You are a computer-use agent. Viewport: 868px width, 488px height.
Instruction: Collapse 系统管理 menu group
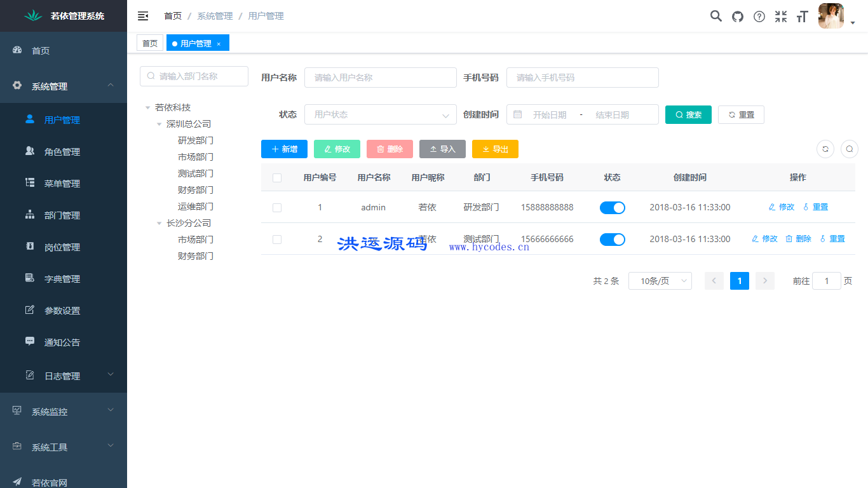64,86
